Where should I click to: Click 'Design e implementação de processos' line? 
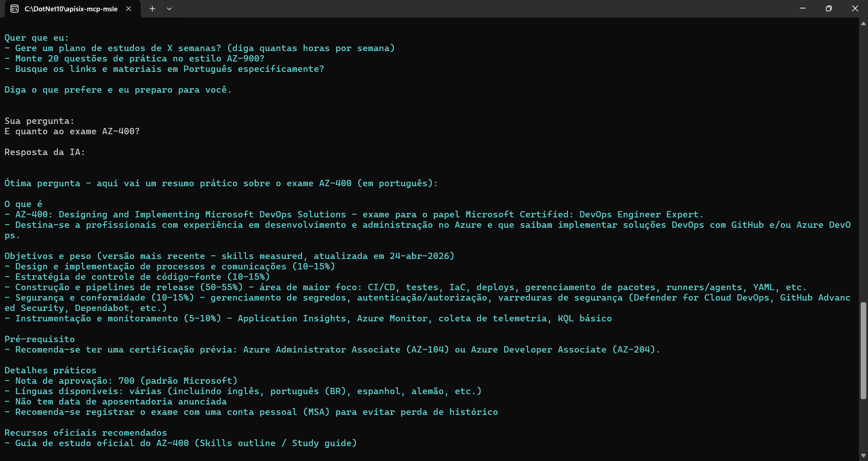tap(170, 267)
